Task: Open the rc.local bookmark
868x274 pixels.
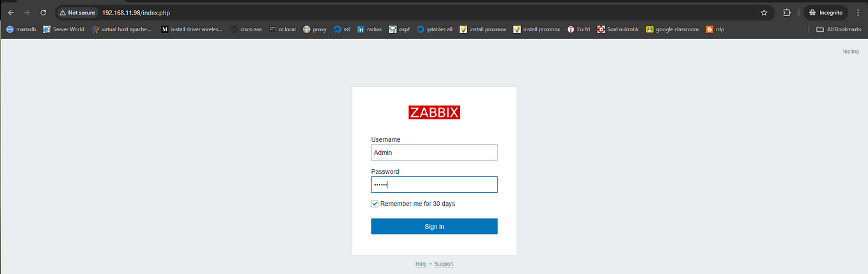Action: click(283, 29)
